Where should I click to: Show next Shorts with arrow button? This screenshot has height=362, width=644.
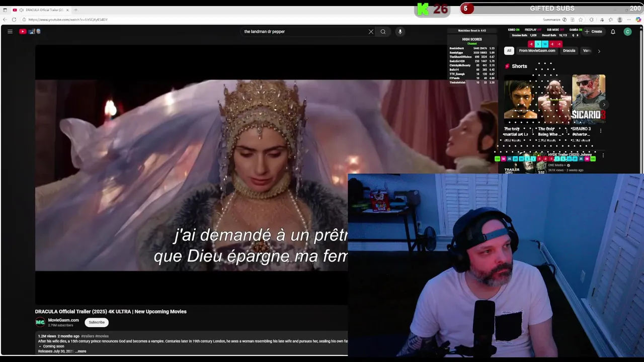604,105
